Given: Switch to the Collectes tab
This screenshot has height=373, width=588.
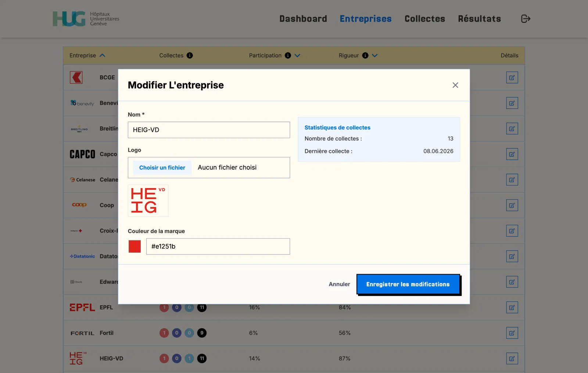Looking at the screenshot, I should click(425, 19).
